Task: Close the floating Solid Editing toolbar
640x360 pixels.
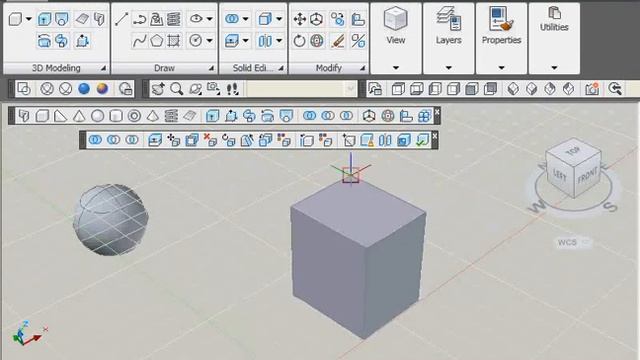Action: (435, 136)
